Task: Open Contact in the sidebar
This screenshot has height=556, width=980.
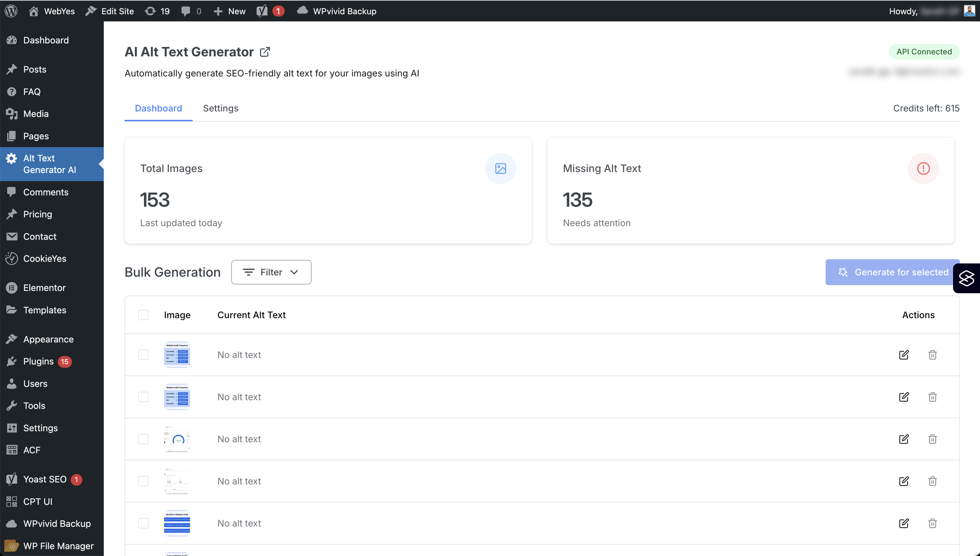Action: (x=52, y=237)
